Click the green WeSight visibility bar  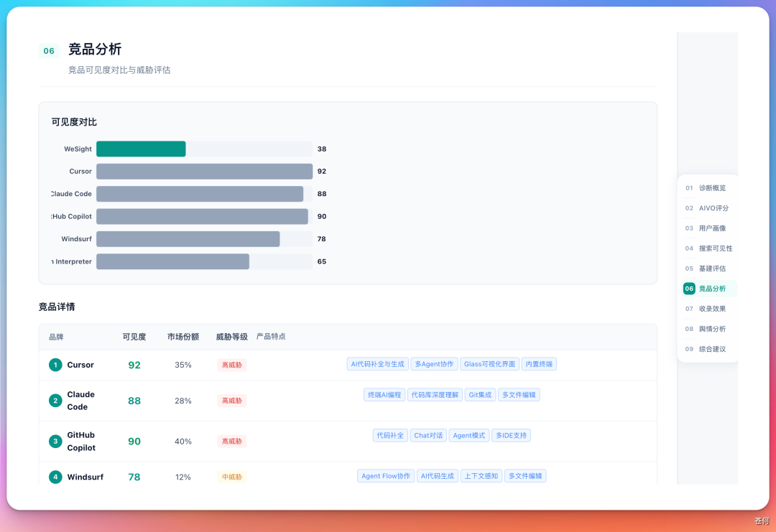[x=141, y=149]
